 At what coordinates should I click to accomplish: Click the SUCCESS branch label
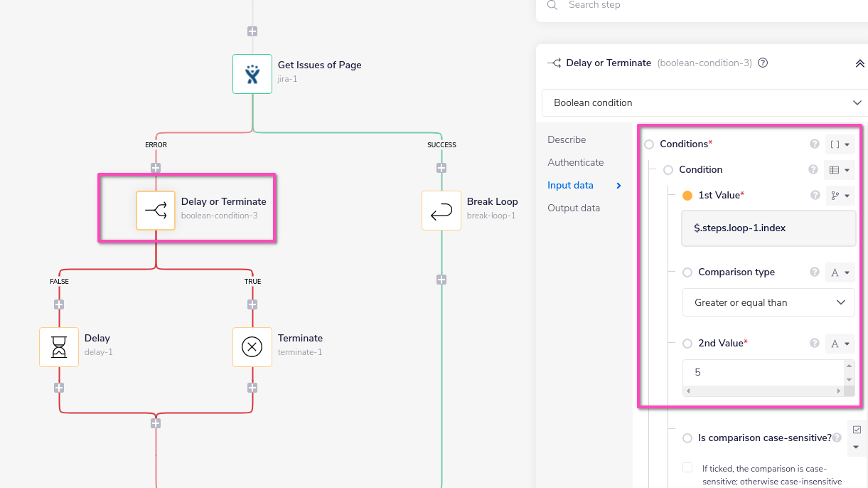pos(441,145)
